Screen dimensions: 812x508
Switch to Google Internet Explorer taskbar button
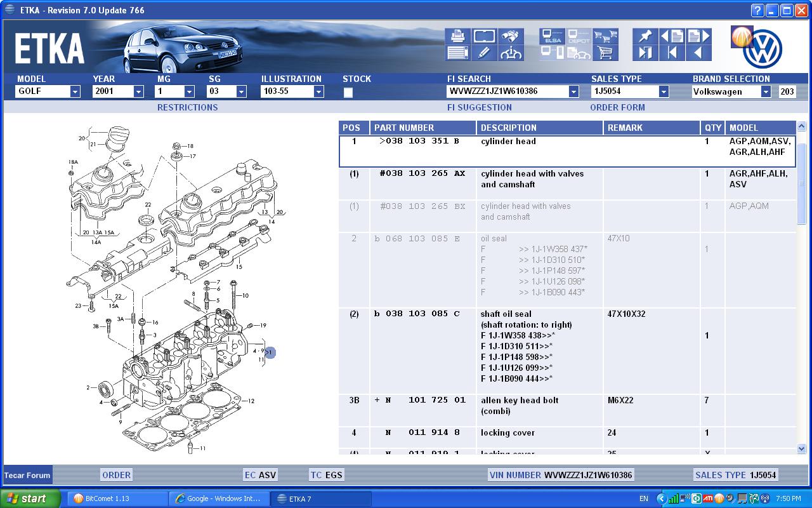[219, 498]
